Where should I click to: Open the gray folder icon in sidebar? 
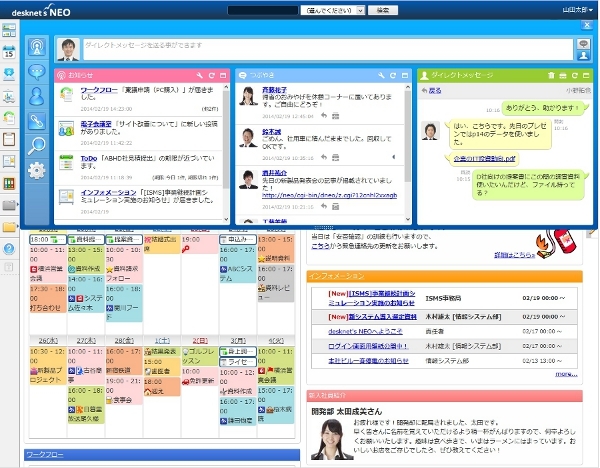9,205
